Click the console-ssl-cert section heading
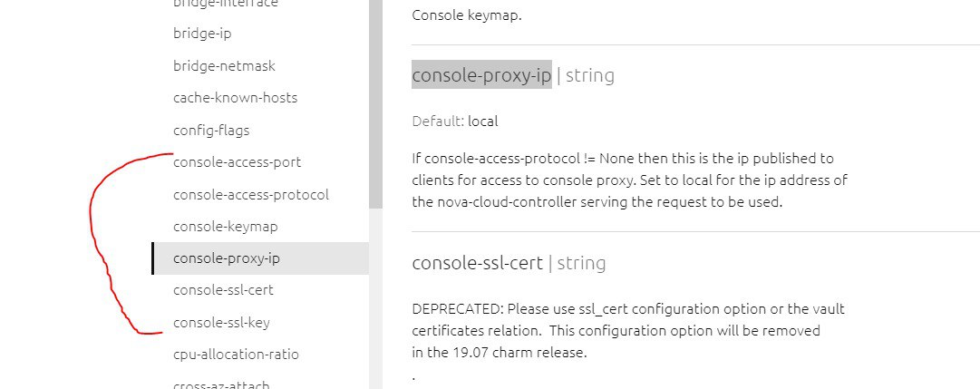 (477, 264)
